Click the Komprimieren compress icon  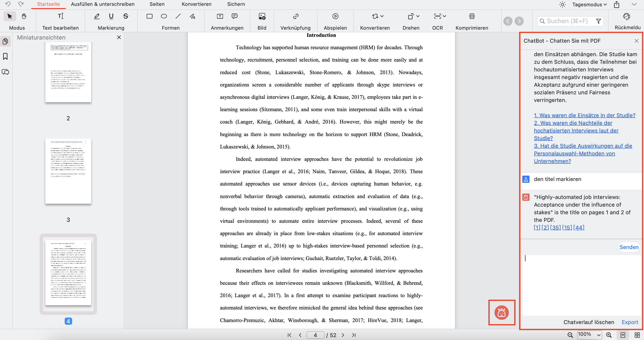click(x=472, y=16)
